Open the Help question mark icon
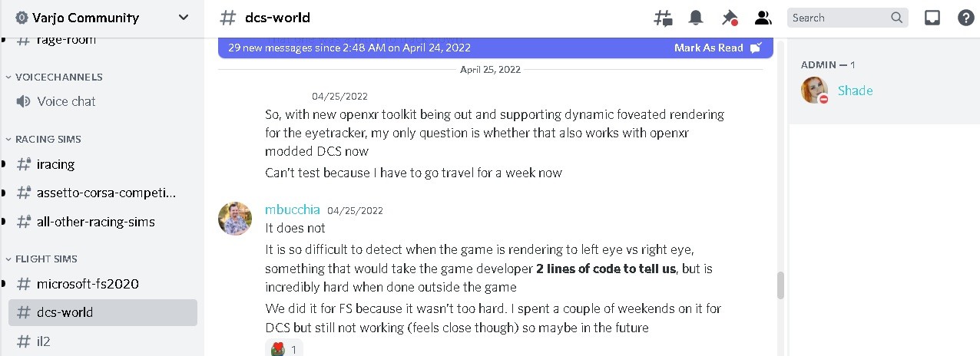980x356 pixels. [x=965, y=18]
